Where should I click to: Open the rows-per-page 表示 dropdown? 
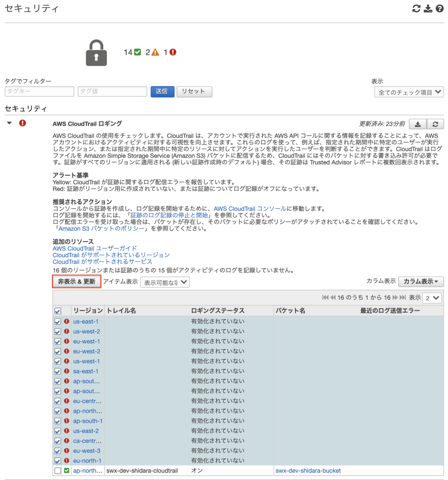(x=432, y=298)
